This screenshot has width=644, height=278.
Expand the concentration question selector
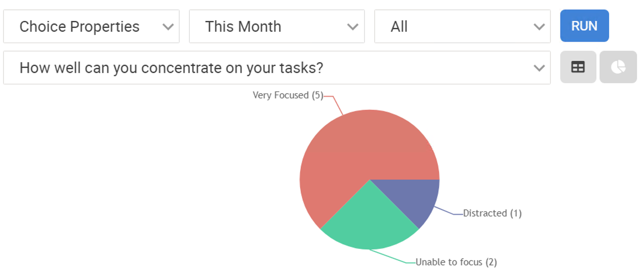(x=277, y=68)
